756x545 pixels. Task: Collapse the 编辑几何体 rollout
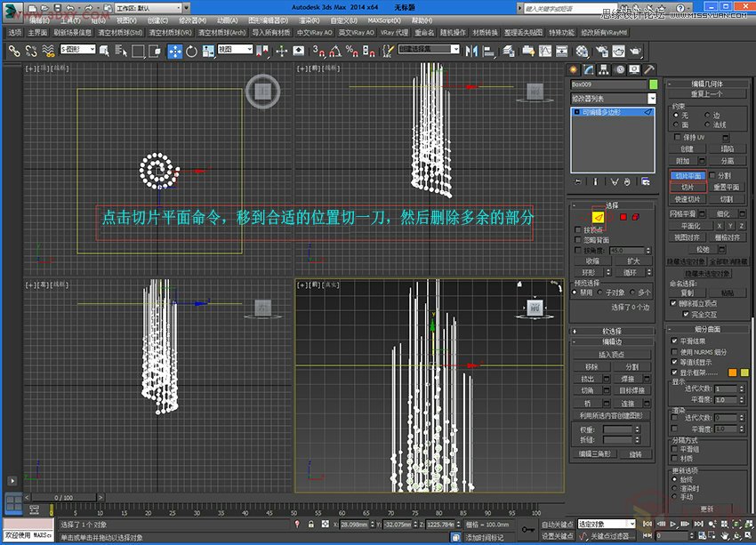point(707,84)
